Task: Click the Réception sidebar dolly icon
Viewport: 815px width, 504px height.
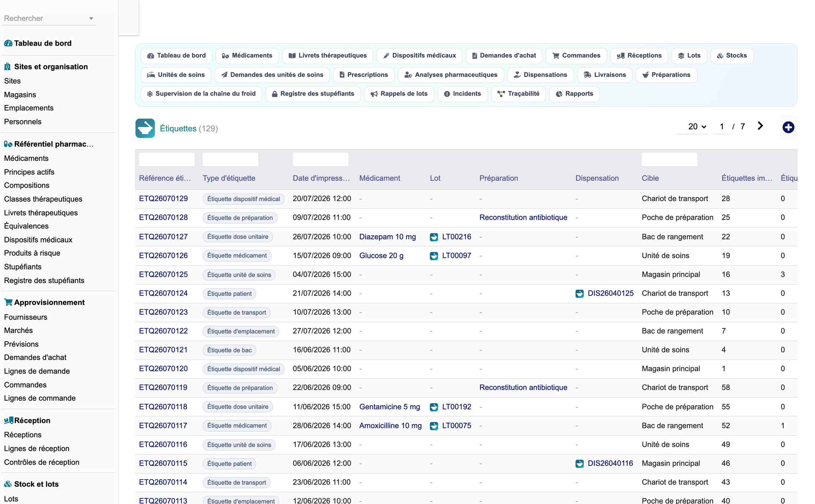Action: [8, 420]
